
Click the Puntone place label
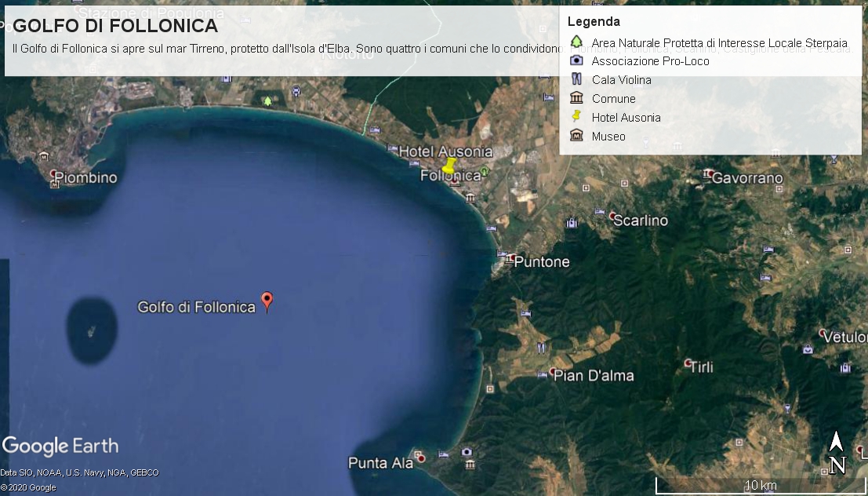542,261
